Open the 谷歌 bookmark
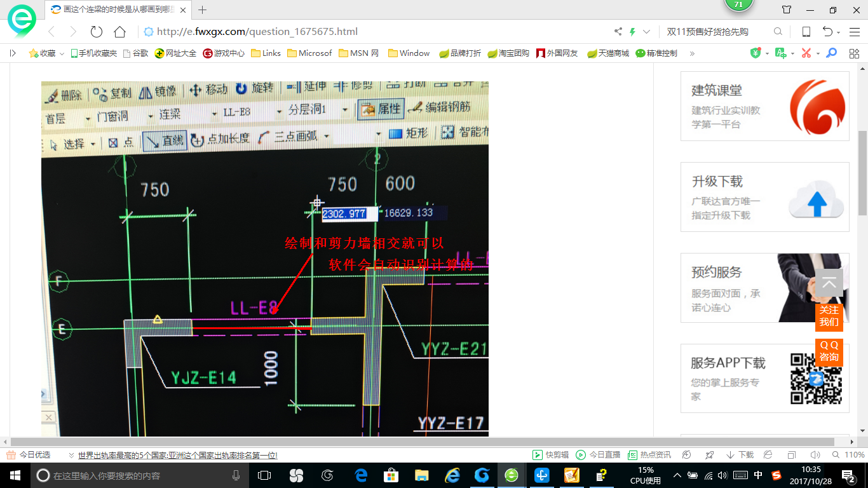The width and height of the screenshot is (868, 488). tap(135, 53)
